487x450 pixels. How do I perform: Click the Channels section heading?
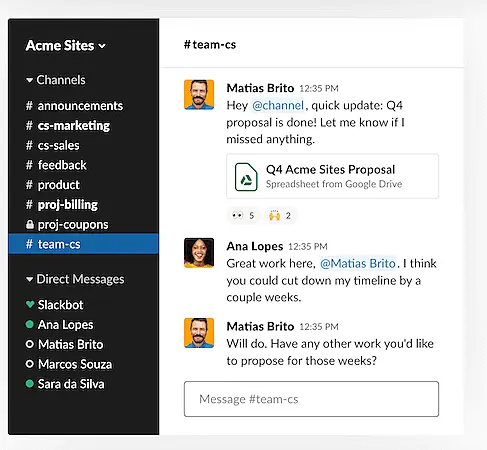point(61,80)
